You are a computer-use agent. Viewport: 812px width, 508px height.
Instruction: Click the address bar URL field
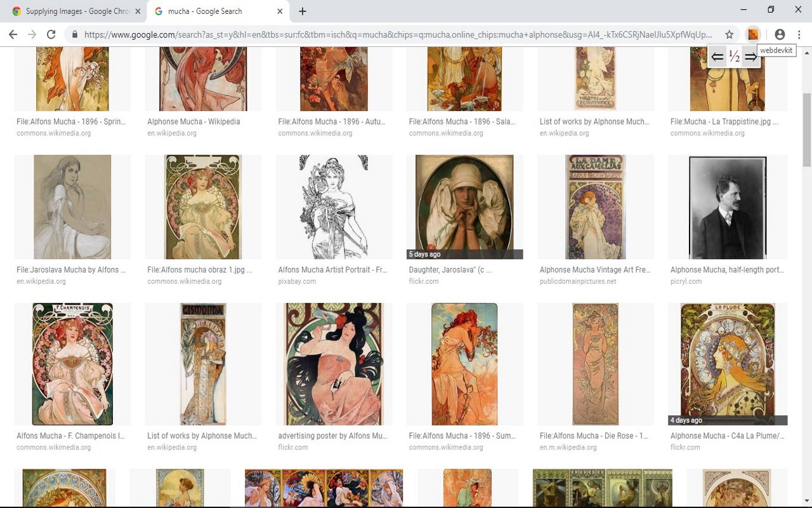point(398,34)
